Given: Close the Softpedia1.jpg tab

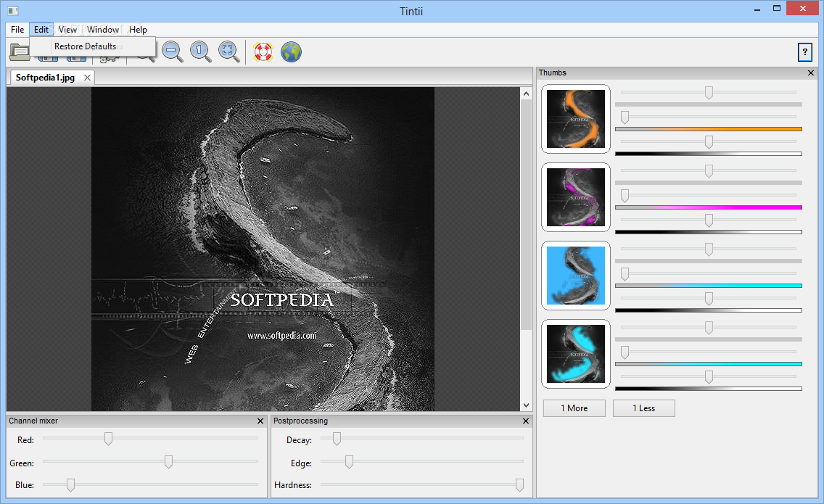Looking at the screenshot, I should click(x=87, y=78).
